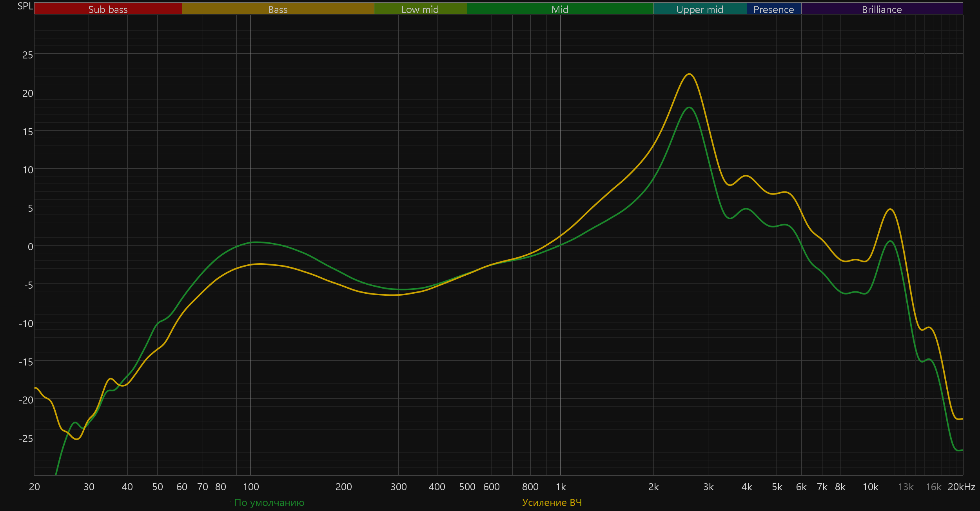980x511 pixels.
Task: Click the -25 dB SPL axis value
Action: pos(26,438)
